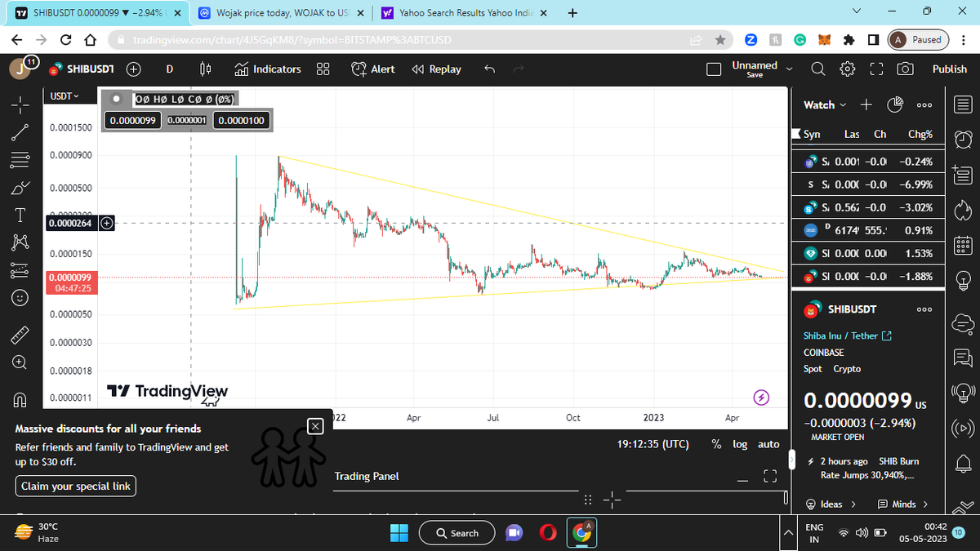Select the text annotation tool
Image resolution: width=980 pixels, height=551 pixels.
coord(20,215)
